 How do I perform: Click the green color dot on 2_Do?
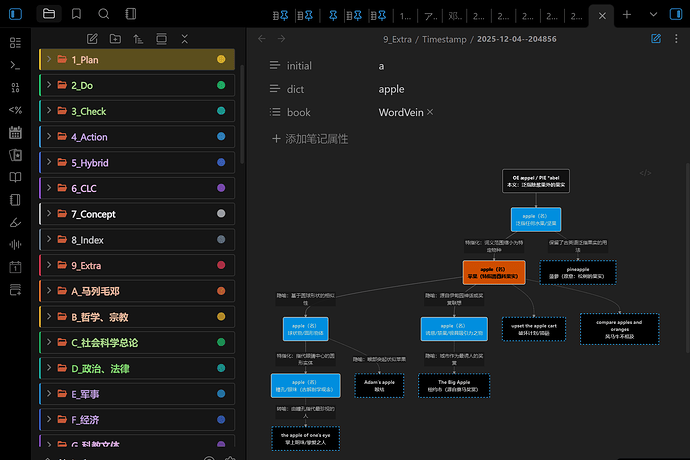(x=221, y=86)
